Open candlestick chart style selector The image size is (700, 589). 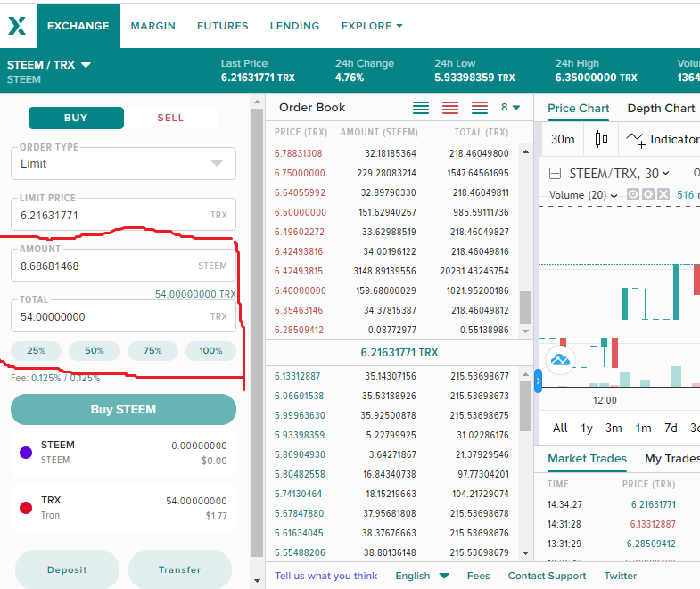tap(601, 139)
